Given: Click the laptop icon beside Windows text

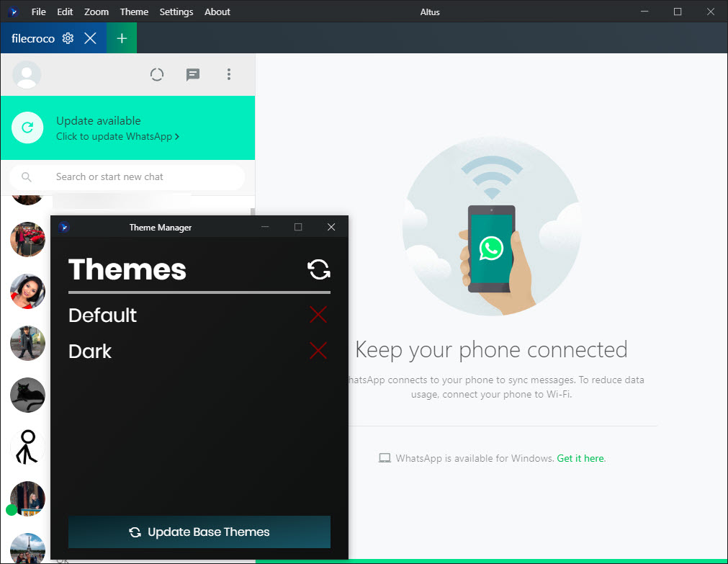Looking at the screenshot, I should pos(385,459).
